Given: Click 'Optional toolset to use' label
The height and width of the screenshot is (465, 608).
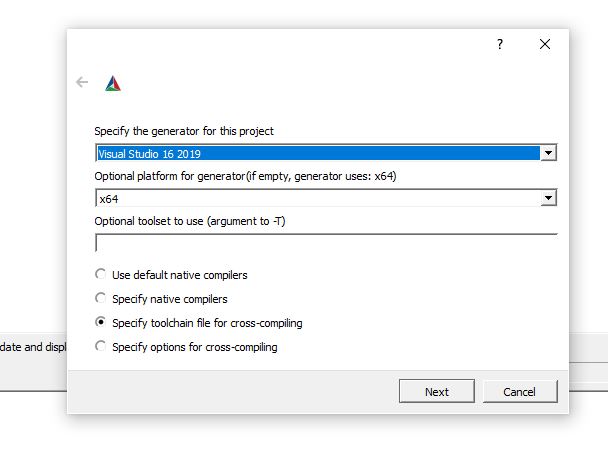Looking at the screenshot, I should [x=190, y=221].
